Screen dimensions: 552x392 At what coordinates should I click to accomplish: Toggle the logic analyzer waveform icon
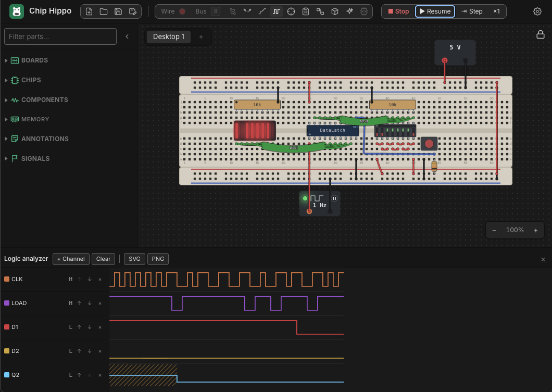point(277,11)
